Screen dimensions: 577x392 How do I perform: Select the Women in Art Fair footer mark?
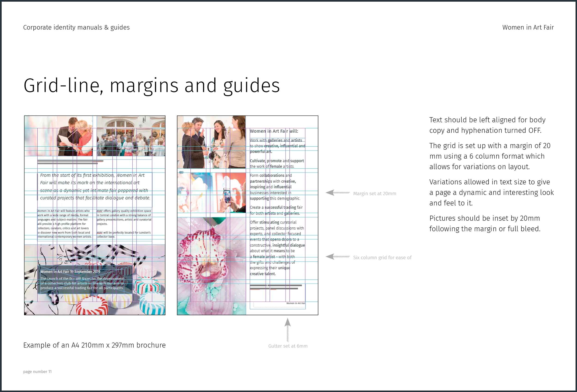pos(296,303)
